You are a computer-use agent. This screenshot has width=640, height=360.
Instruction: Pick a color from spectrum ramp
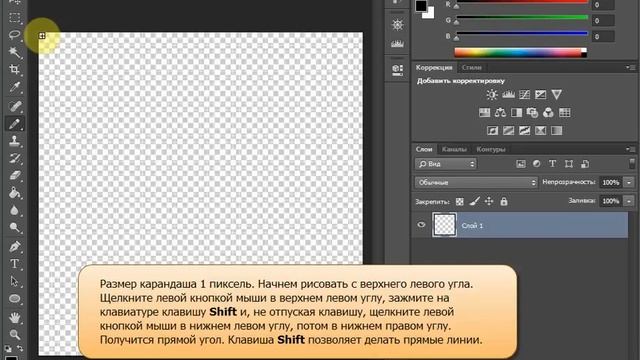coord(520,53)
